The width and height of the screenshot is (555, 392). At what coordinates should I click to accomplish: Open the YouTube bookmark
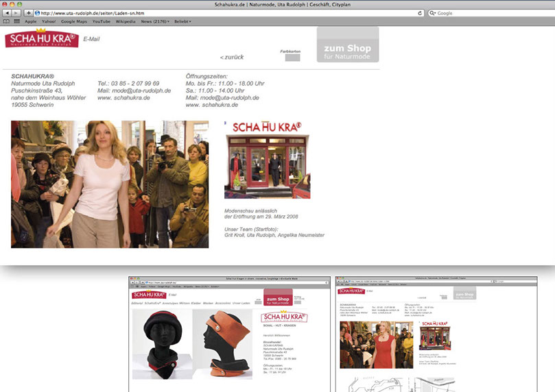click(x=102, y=22)
